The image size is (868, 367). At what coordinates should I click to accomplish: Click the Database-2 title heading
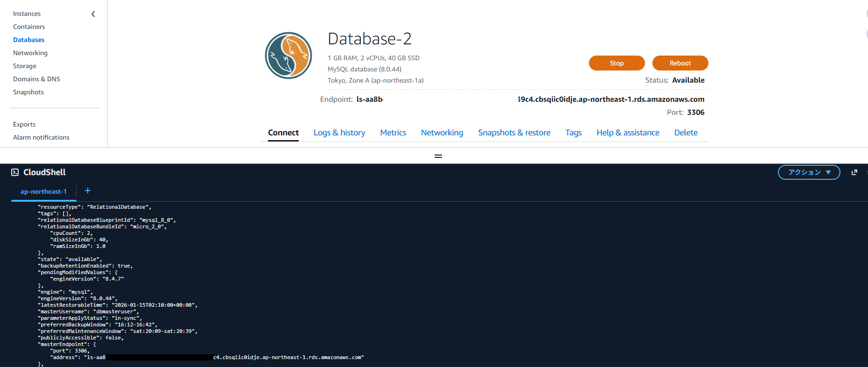tap(370, 39)
